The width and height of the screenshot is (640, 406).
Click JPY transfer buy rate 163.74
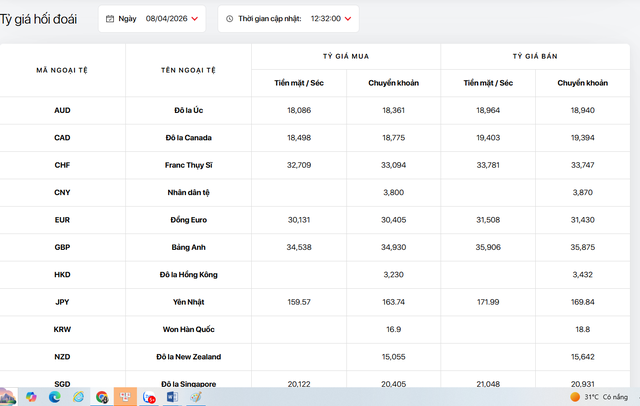point(393,302)
